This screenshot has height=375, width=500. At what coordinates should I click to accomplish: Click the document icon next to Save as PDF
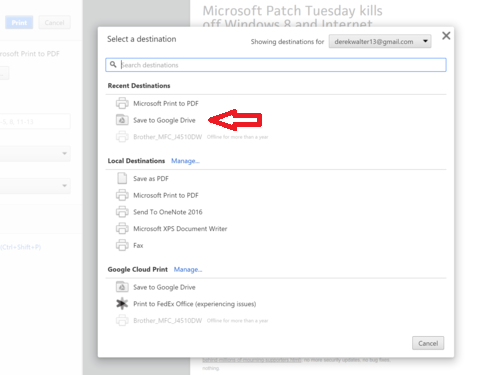(x=122, y=178)
